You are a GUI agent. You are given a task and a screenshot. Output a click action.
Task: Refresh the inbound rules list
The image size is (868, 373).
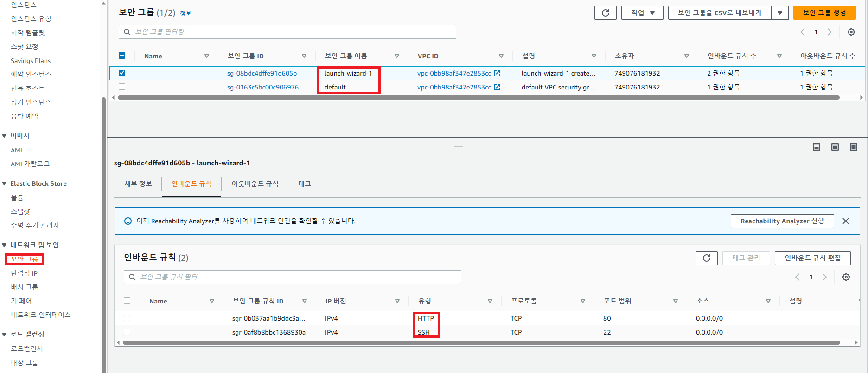[x=706, y=258]
